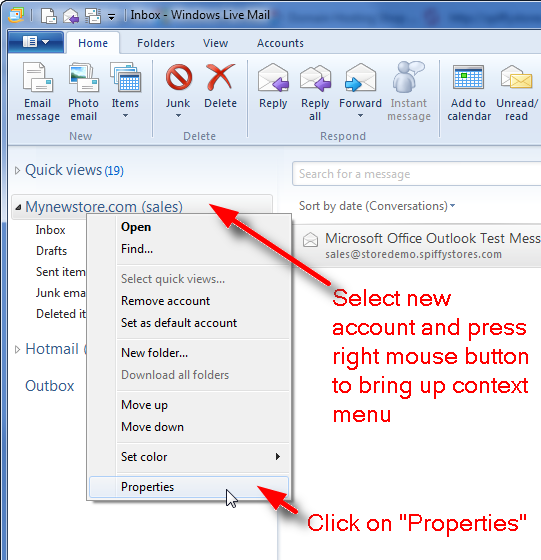
Task: Switch to the Home ribbon tab
Action: click(93, 43)
